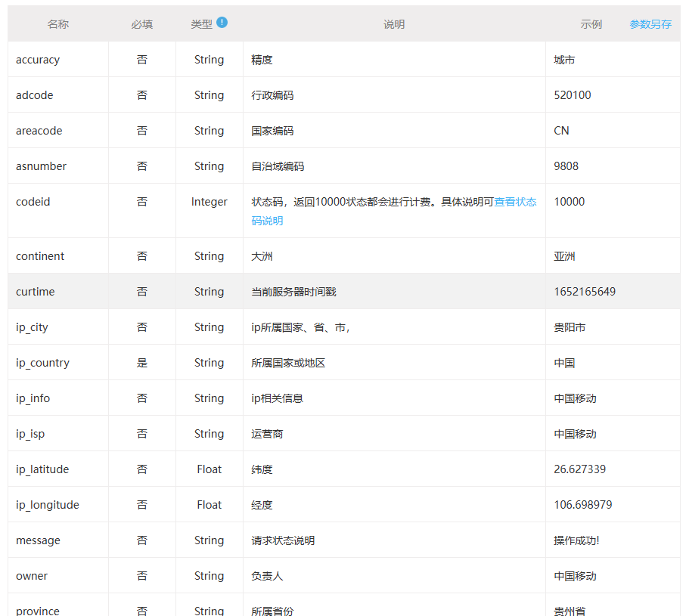Click the description 大洲
689x616 pixels.
(x=262, y=256)
